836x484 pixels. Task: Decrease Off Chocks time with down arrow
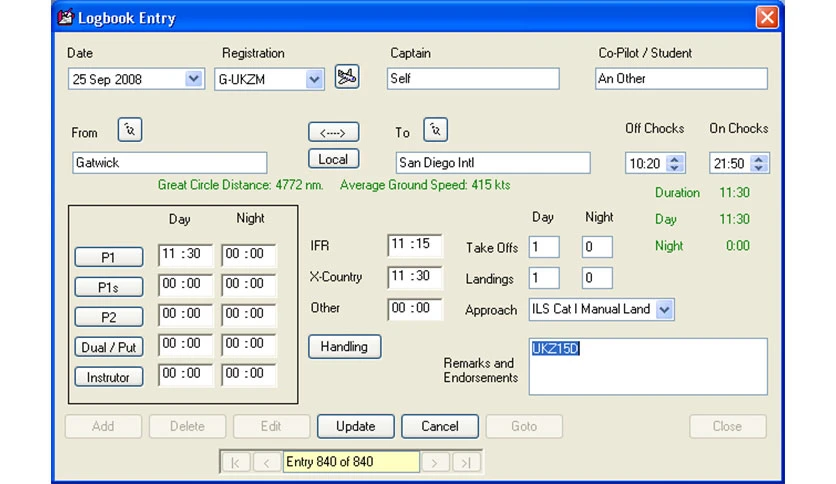(x=675, y=167)
